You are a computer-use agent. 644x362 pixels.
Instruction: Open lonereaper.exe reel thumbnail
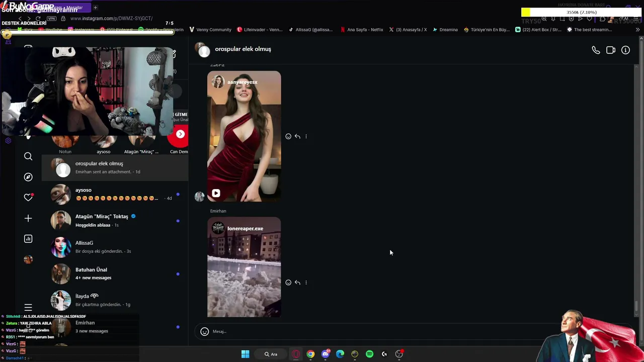[x=244, y=267]
